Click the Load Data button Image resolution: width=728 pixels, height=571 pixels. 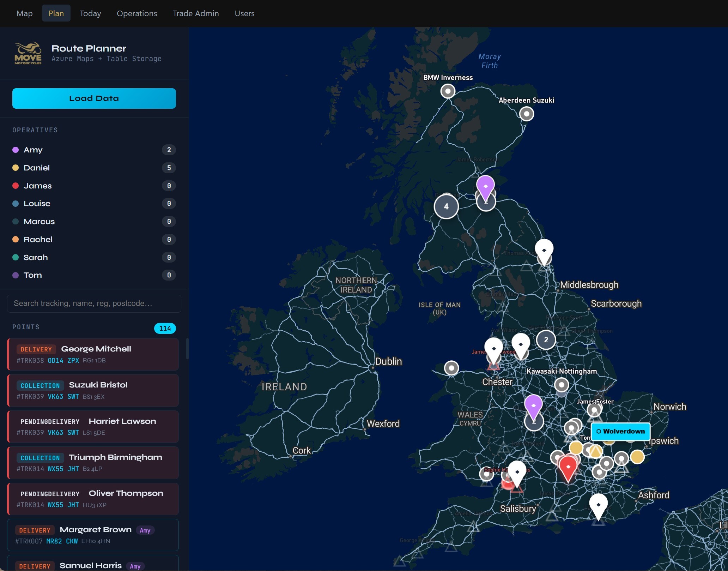pos(94,98)
